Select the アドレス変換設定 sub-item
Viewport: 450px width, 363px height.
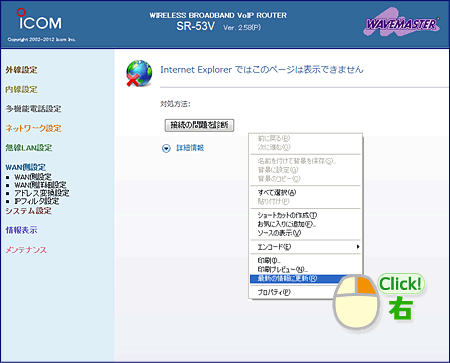(x=42, y=193)
